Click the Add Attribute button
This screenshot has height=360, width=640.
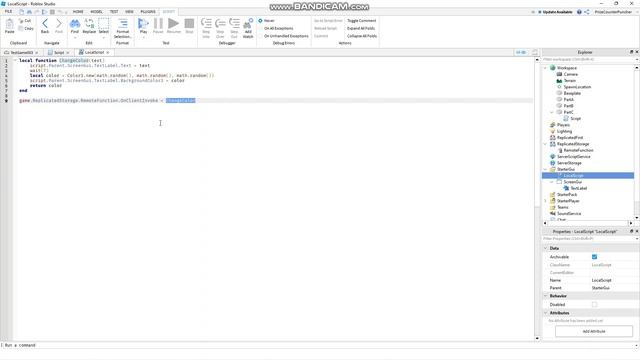[x=594, y=331]
